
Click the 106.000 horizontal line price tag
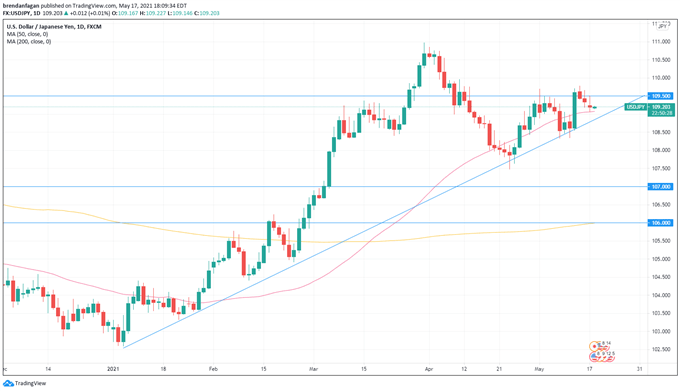pos(660,223)
